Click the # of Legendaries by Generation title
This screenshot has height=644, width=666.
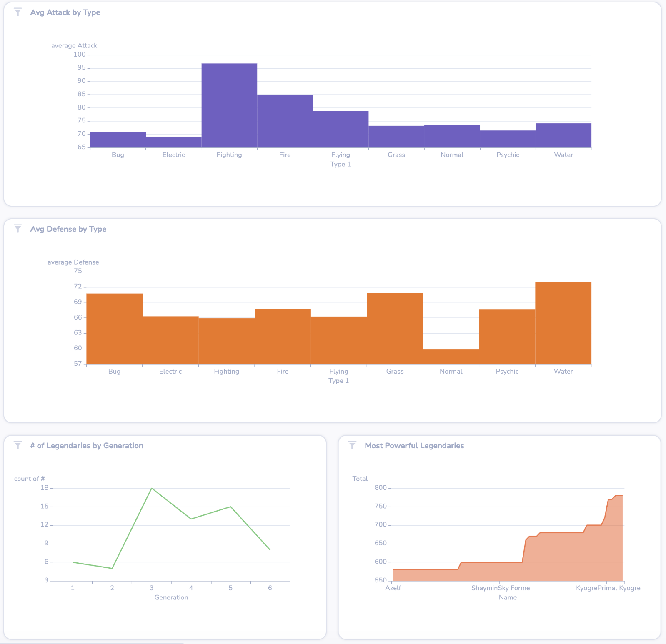87,446
